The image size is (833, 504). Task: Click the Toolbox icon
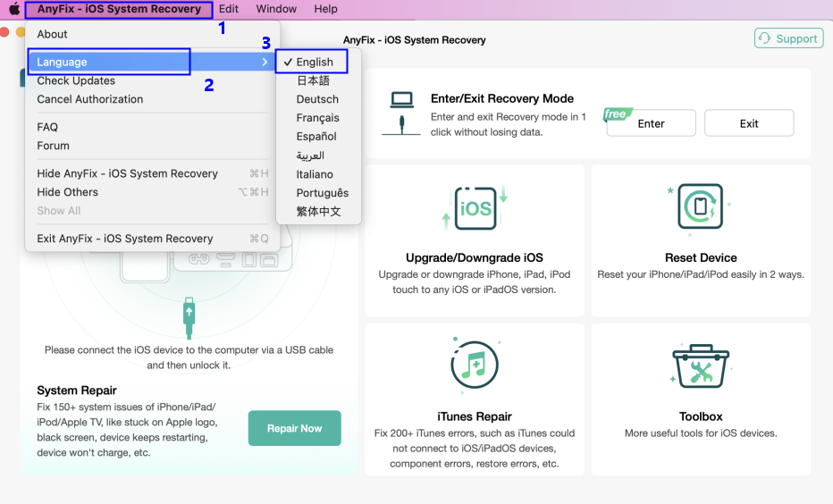[x=701, y=365]
